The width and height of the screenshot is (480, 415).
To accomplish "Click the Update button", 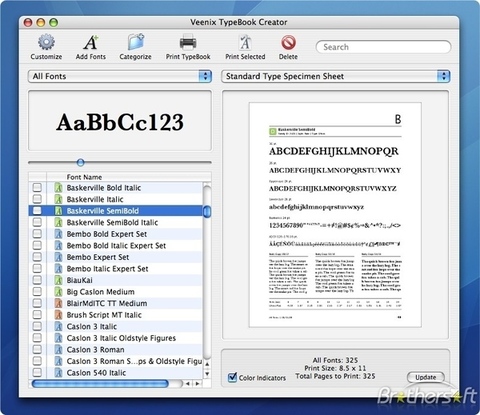I will point(426,377).
